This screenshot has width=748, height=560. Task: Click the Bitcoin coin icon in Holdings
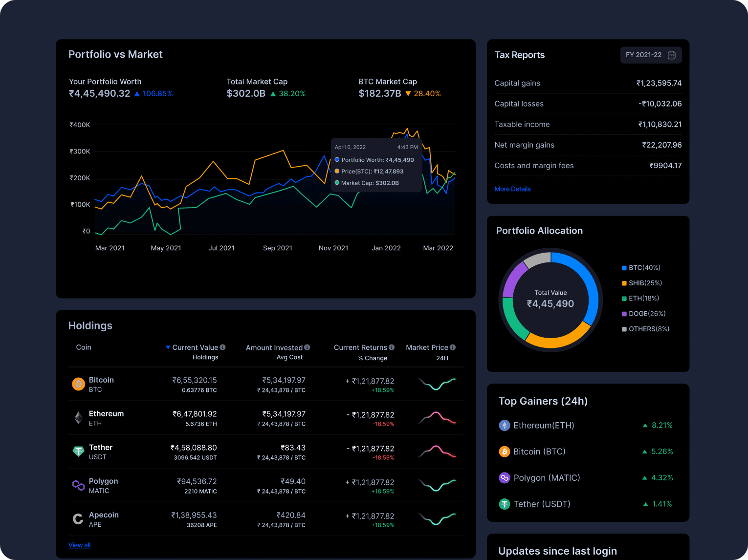point(78,384)
